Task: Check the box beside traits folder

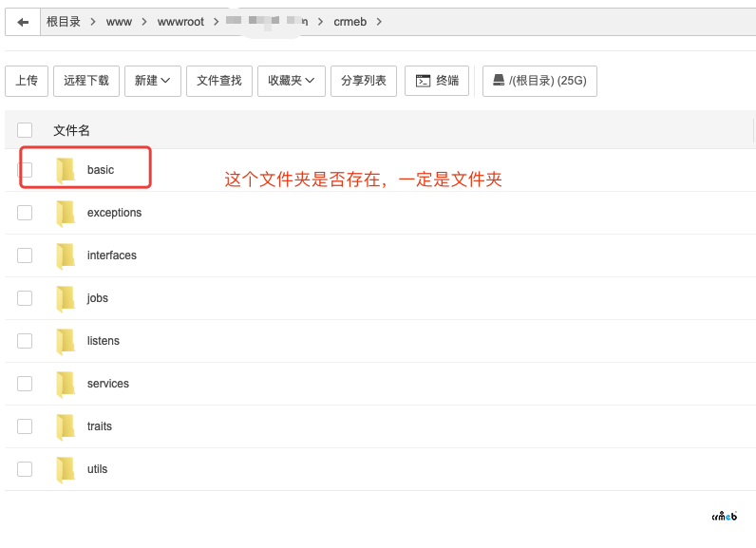Action: 25,426
